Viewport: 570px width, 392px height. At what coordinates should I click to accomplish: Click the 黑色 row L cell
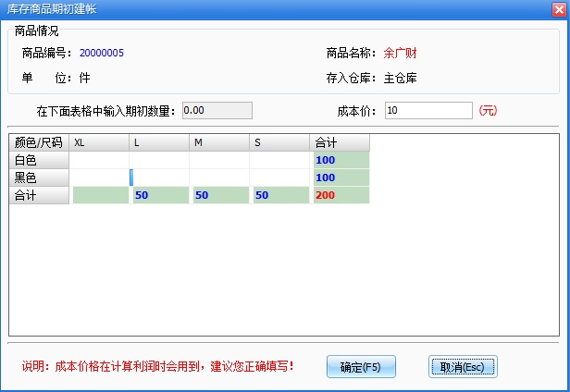click(159, 178)
